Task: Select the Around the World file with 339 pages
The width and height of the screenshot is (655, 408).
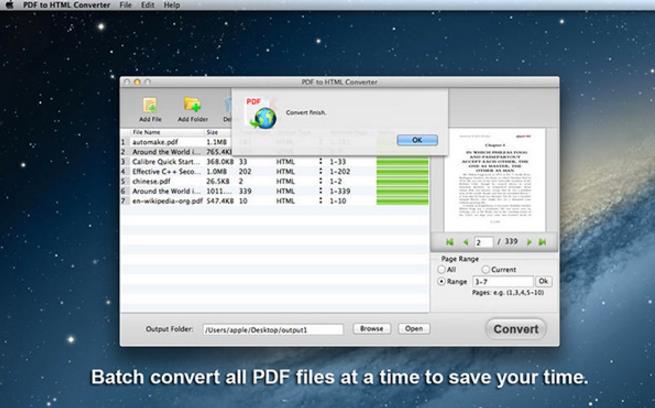Action: [x=166, y=191]
